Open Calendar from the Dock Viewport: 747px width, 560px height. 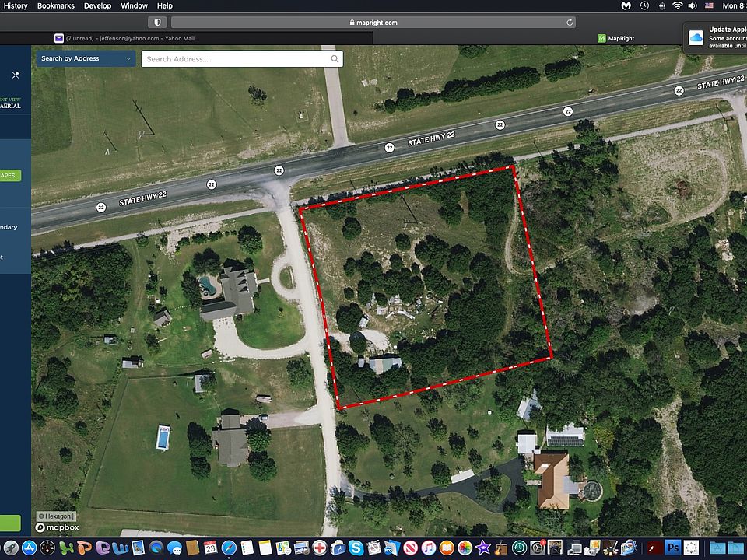point(211,548)
